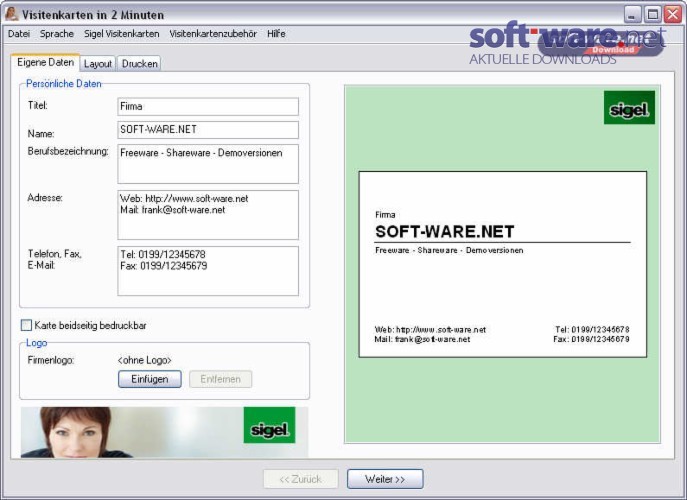Click 'Freeware - Shareware - Demoversionen' on card preview
The image size is (687, 500).
pos(449,250)
